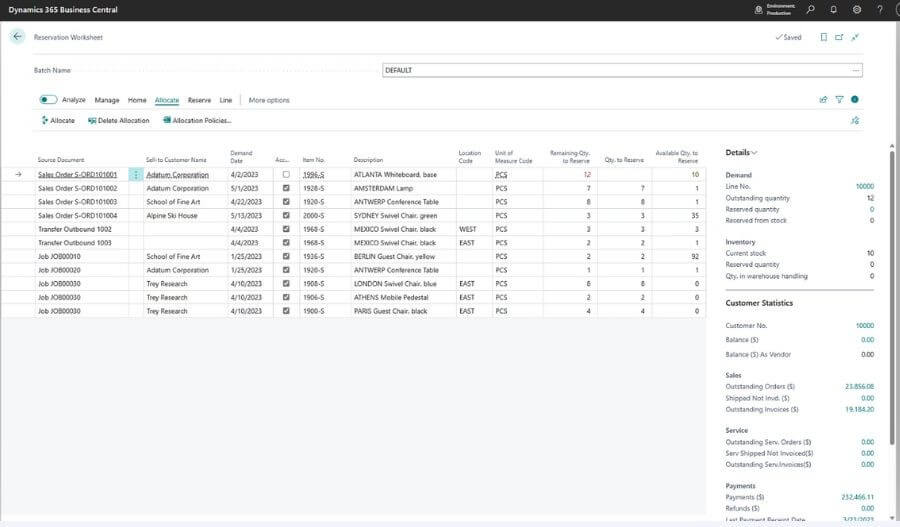Open the Manage menu
Screen dimensions: 900x527
pos(107,100)
